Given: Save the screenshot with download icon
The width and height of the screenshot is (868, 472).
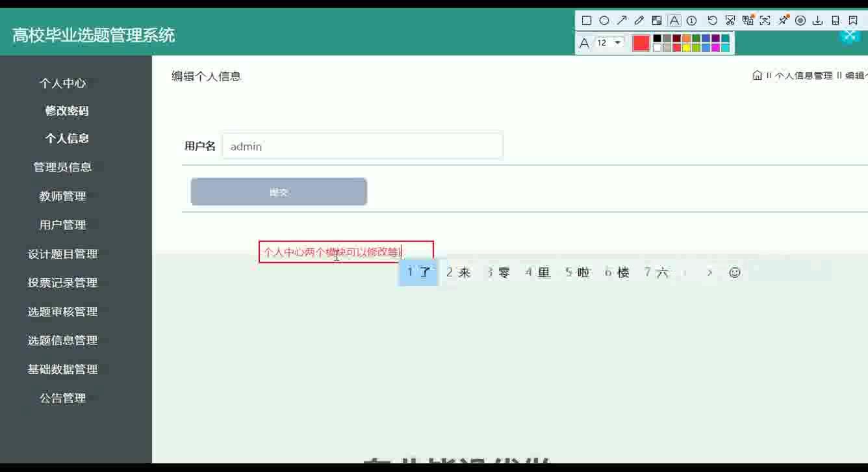Looking at the screenshot, I should [818, 20].
